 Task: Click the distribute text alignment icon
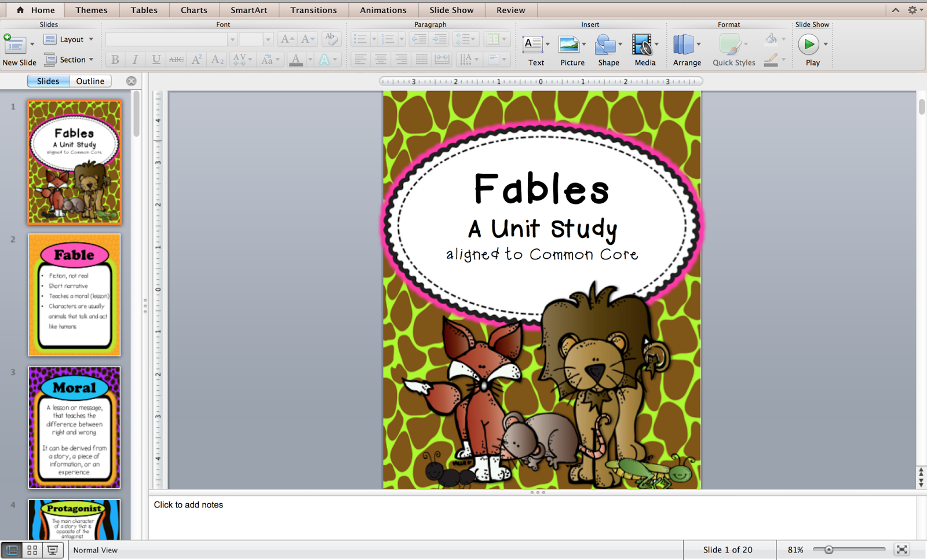pos(442,59)
